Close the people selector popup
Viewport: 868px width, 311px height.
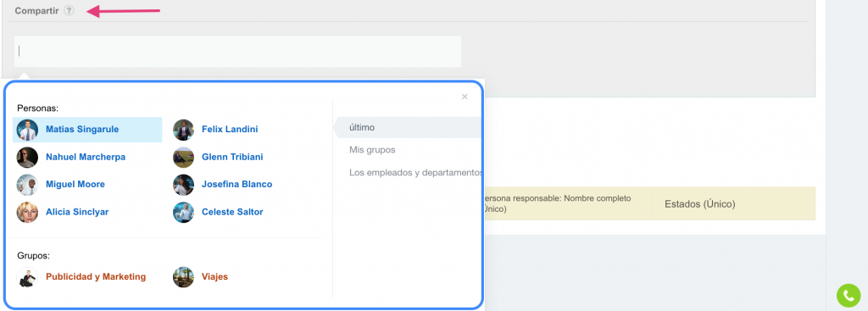465,97
